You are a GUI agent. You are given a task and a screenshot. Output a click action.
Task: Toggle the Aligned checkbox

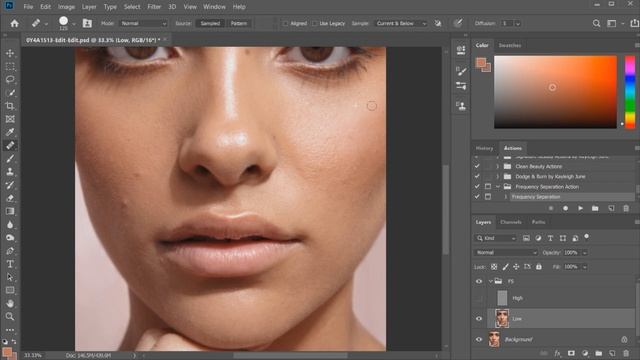click(x=285, y=24)
